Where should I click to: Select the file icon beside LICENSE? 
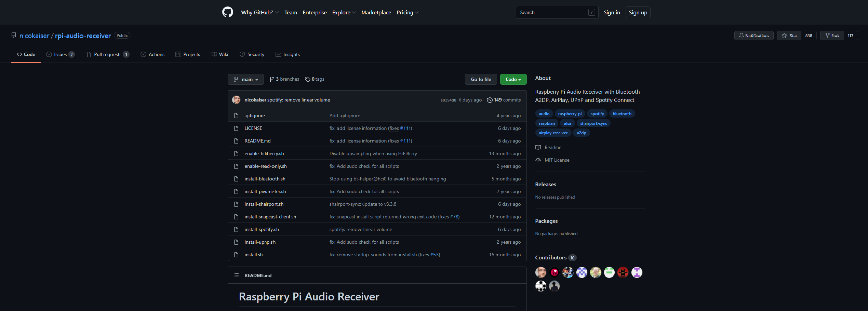tap(236, 128)
